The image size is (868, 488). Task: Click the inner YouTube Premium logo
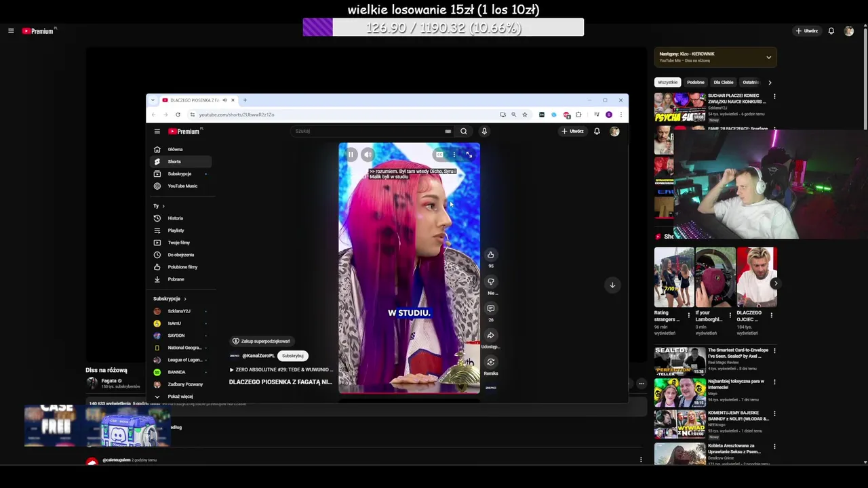pyautogui.click(x=184, y=131)
